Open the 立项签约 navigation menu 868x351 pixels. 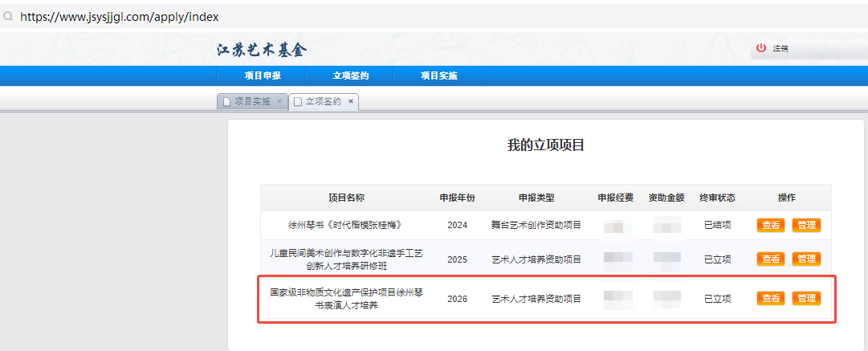pos(350,76)
